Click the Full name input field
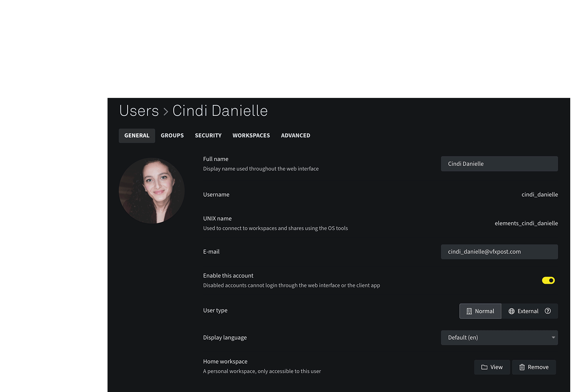Image resolution: width=576 pixels, height=392 pixels. (499, 164)
